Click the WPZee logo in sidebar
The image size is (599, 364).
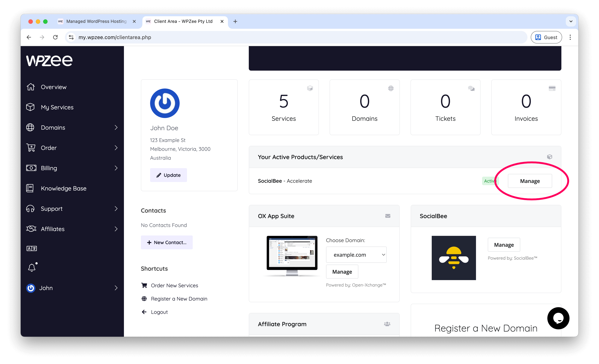pos(49,61)
